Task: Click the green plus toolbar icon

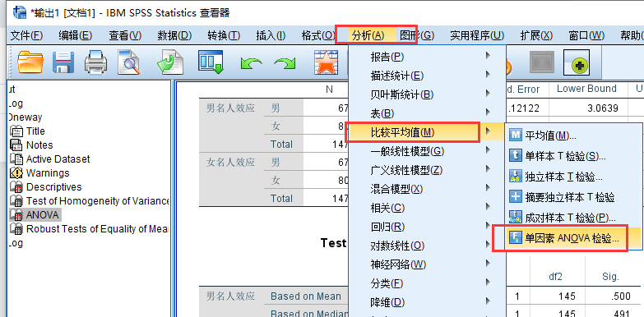Action: pos(577,62)
